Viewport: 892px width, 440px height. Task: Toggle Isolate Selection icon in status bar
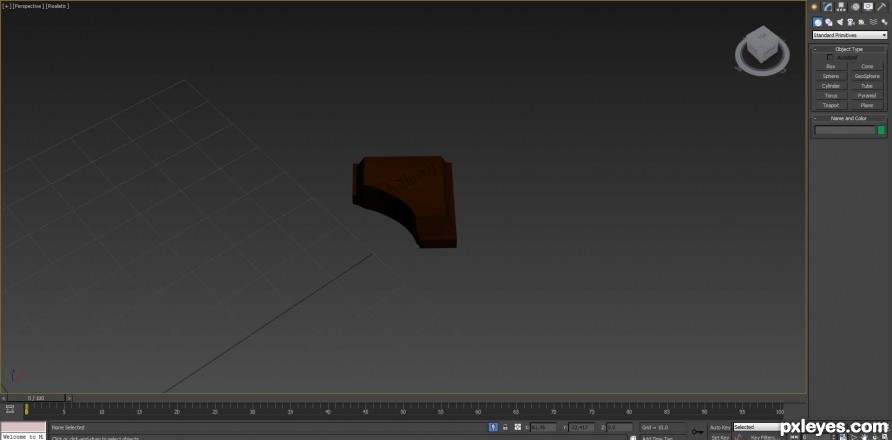(493, 427)
